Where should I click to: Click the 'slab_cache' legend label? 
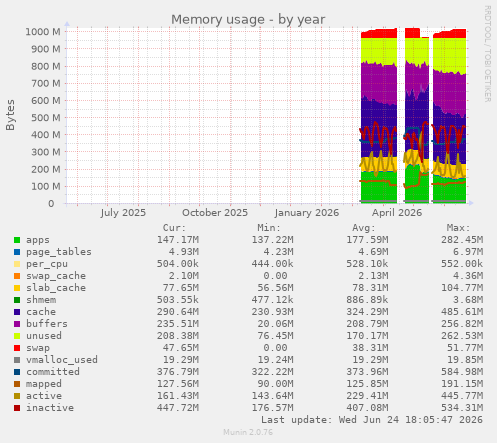pos(56,288)
